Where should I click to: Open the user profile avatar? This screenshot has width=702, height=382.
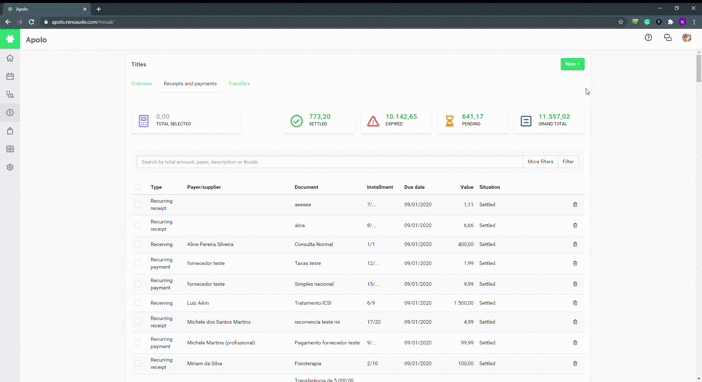point(687,38)
